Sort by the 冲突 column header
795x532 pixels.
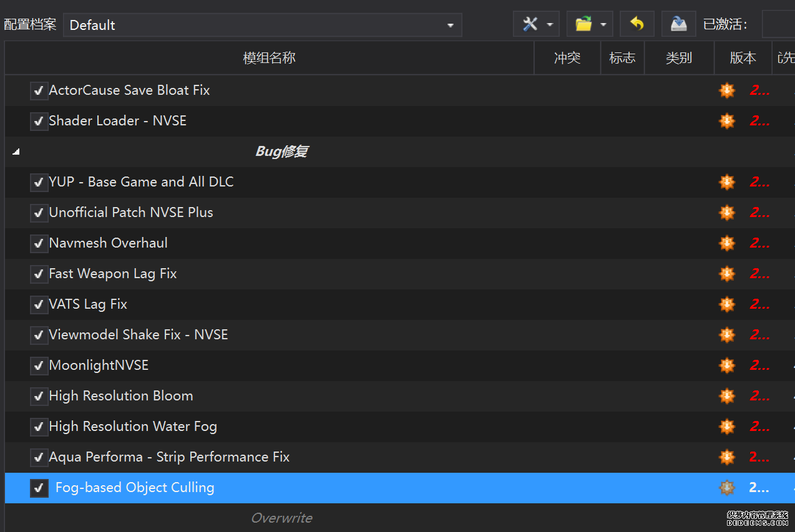click(567, 58)
